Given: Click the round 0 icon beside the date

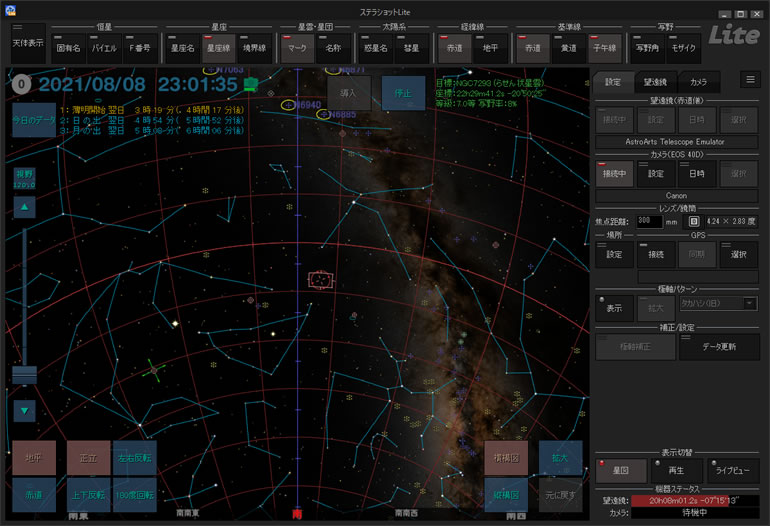Looking at the screenshot, I should pyautogui.click(x=20, y=84).
